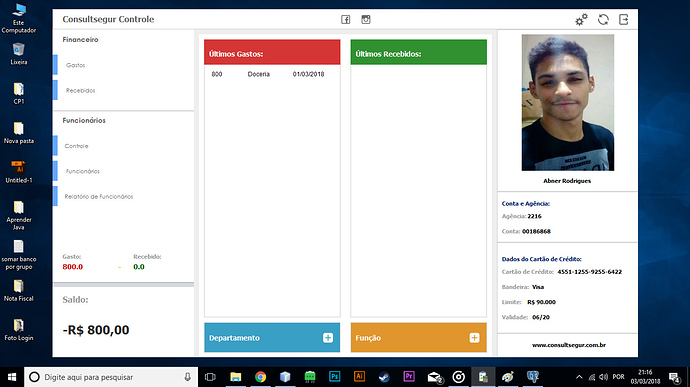The image size is (690, 387).
Task: Open the Facebook icon in header
Action: (x=345, y=19)
